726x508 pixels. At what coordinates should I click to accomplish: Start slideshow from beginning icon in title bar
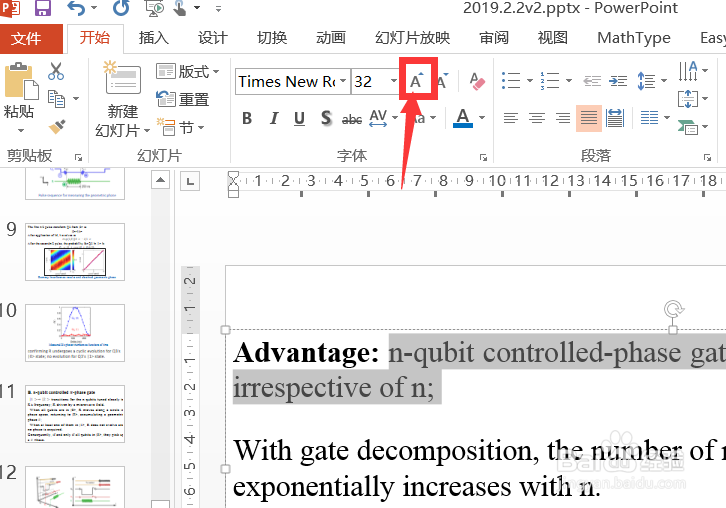coord(155,8)
